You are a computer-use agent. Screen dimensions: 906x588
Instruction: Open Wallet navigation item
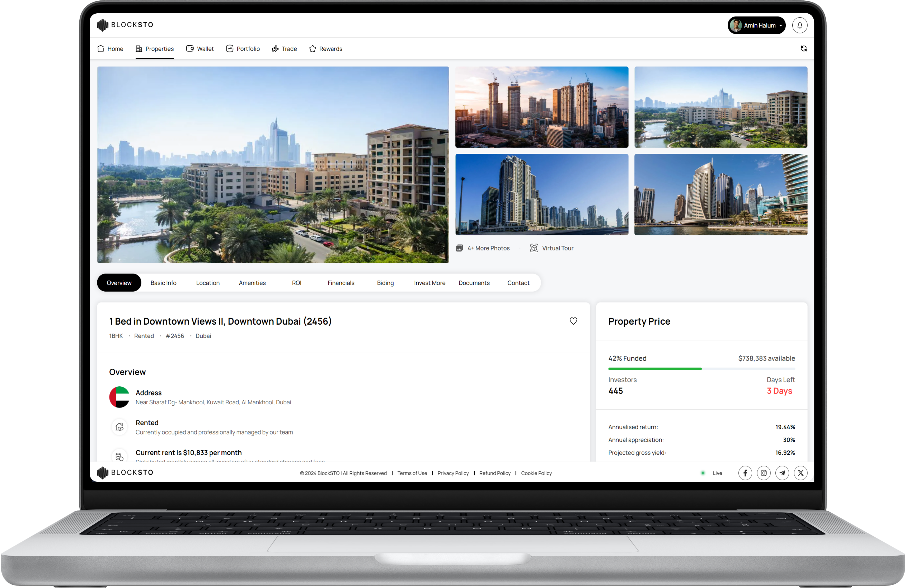pyautogui.click(x=200, y=49)
